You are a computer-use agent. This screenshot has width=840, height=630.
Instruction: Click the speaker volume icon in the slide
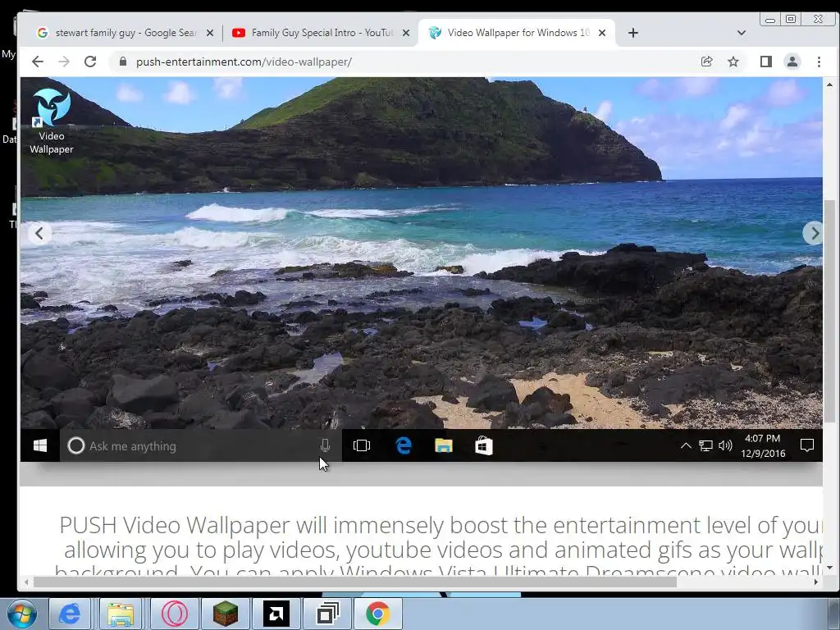click(725, 445)
